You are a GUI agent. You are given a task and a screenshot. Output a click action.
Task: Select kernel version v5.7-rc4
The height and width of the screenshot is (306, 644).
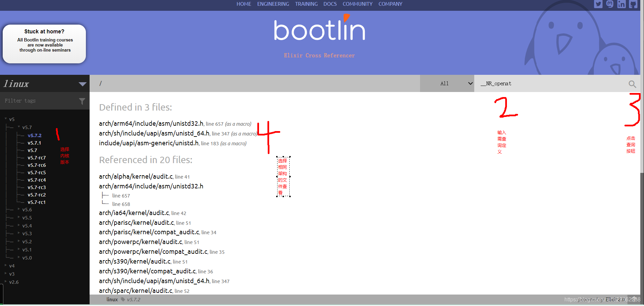pyautogui.click(x=37, y=180)
